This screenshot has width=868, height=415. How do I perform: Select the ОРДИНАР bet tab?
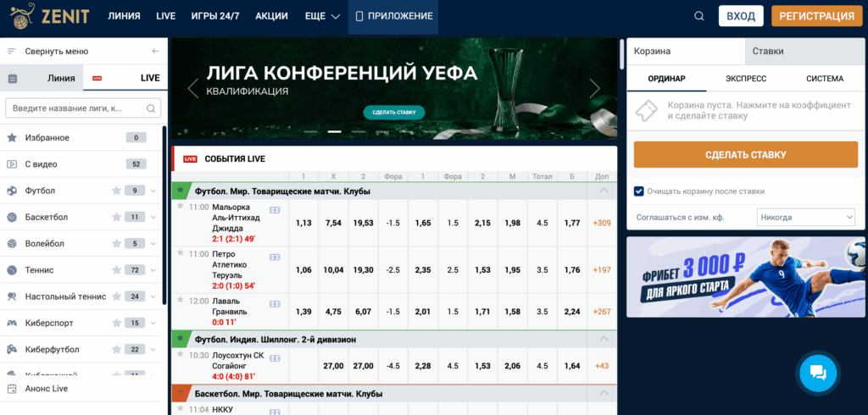point(666,79)
